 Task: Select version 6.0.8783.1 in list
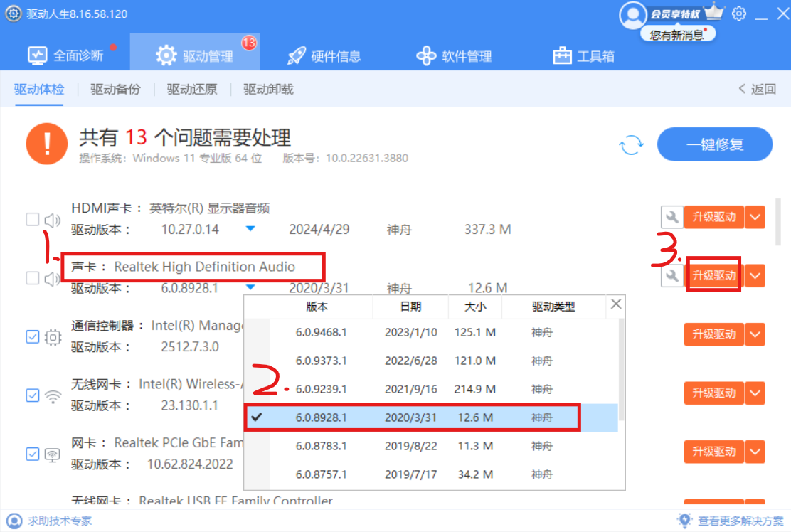coord(431,446)
